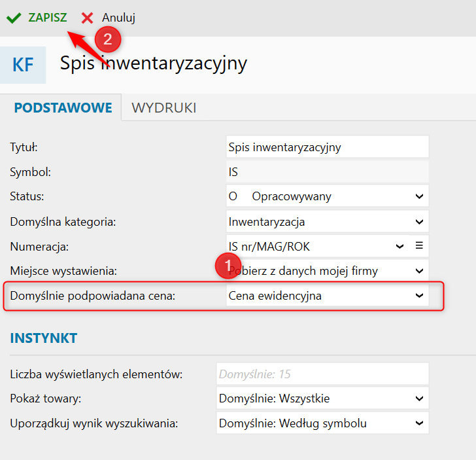Click Liczba wyświetlanych elementów input field
Screen dimensions: 476x460
[322, 374]
